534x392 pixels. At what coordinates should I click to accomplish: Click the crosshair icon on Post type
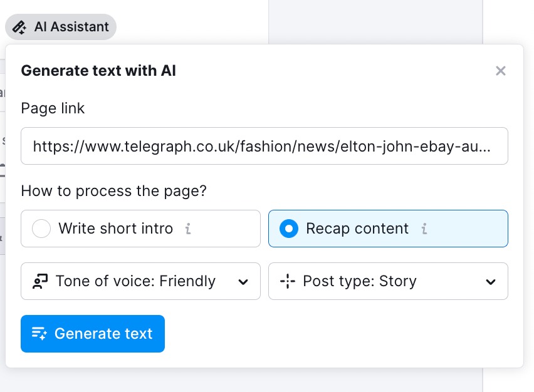pyautogui.click(x=288, y=281)
